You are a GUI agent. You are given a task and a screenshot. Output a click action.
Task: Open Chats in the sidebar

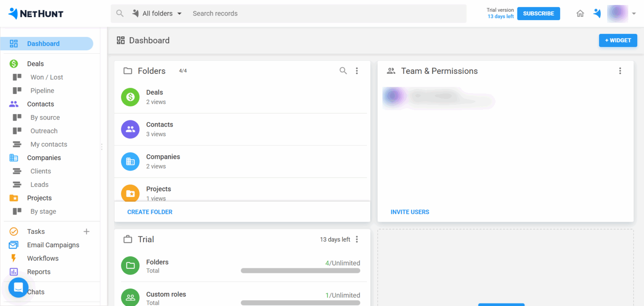click(x=36, y=292)
